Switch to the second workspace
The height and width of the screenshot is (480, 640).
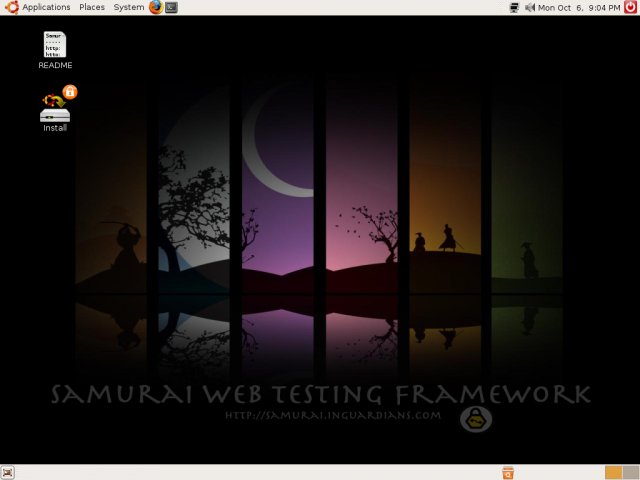click(x=631, y=473)
